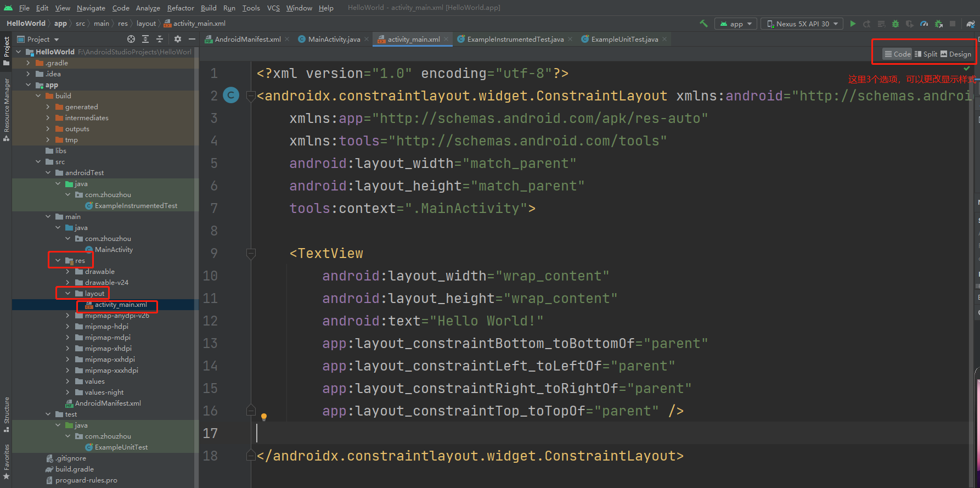This screenshot has height=488, width=980.
Task: Select activity_main.xml in the project tree
Action: [x=121, y=305]
